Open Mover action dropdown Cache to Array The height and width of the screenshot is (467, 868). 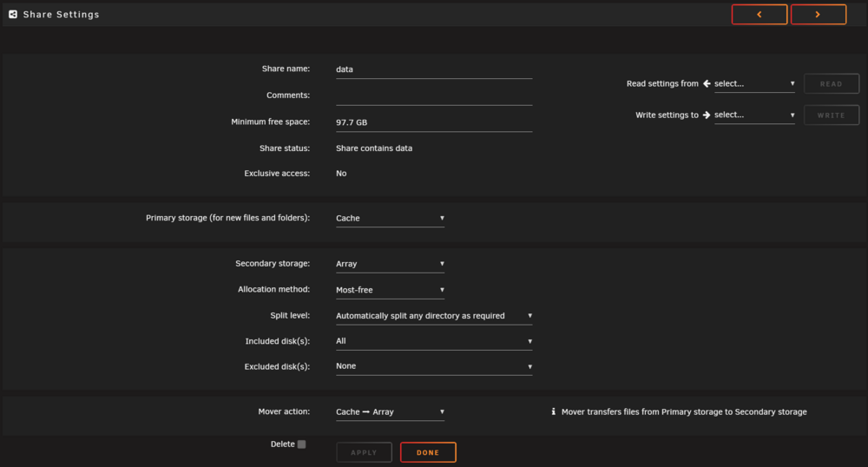point(390,412)
